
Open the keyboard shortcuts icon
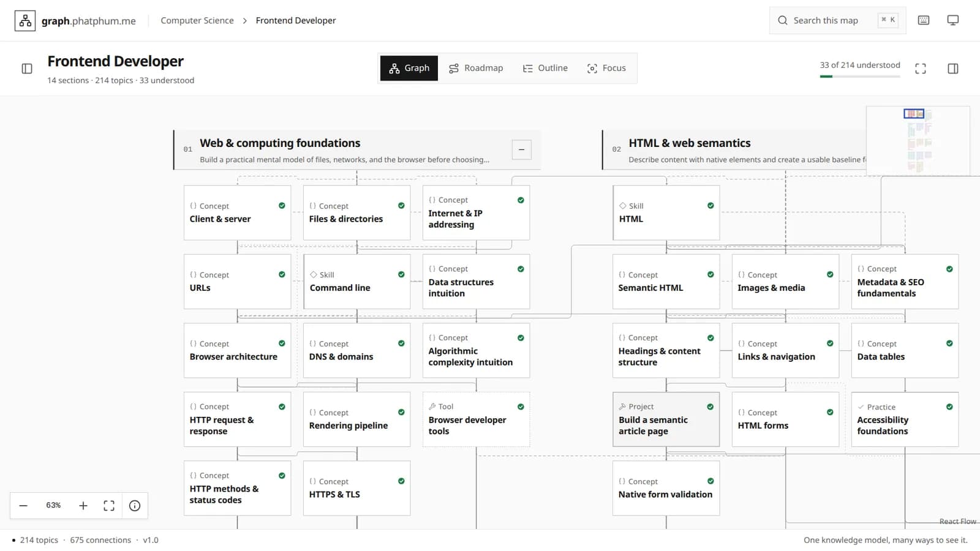(924, 20)
